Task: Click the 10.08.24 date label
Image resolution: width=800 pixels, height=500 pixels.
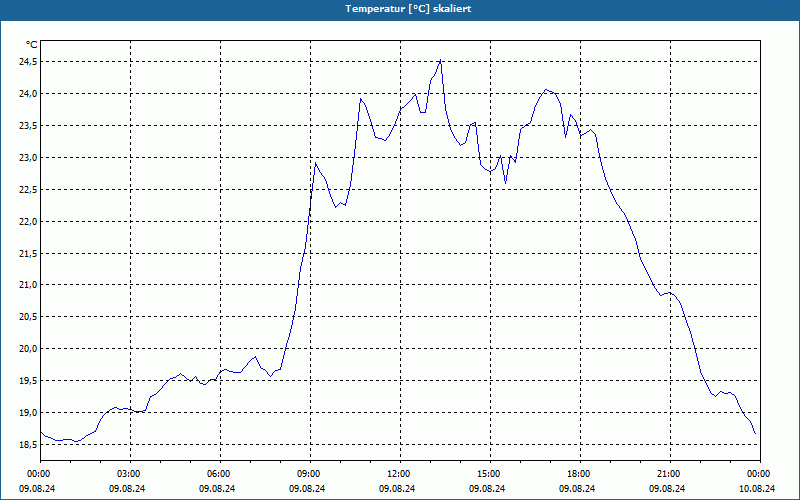Action: [757, 488]
